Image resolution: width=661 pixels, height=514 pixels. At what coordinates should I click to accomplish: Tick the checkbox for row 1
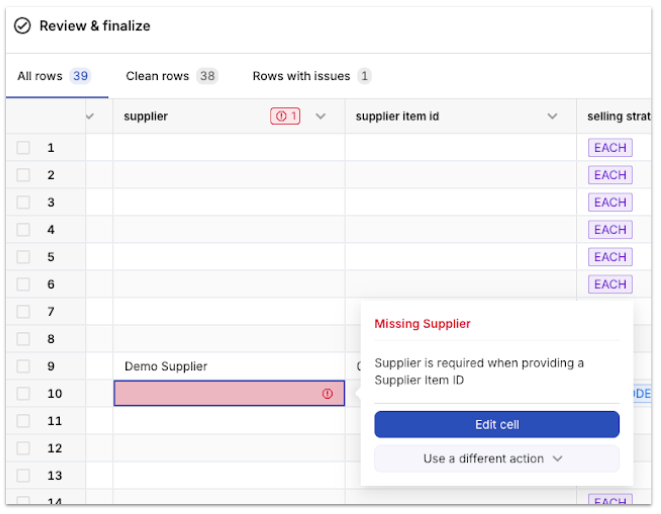[23, 148]
